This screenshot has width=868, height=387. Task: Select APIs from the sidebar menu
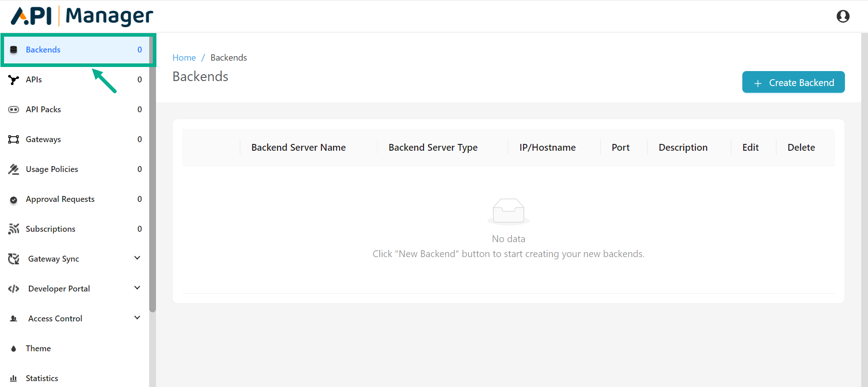point(33,80)
